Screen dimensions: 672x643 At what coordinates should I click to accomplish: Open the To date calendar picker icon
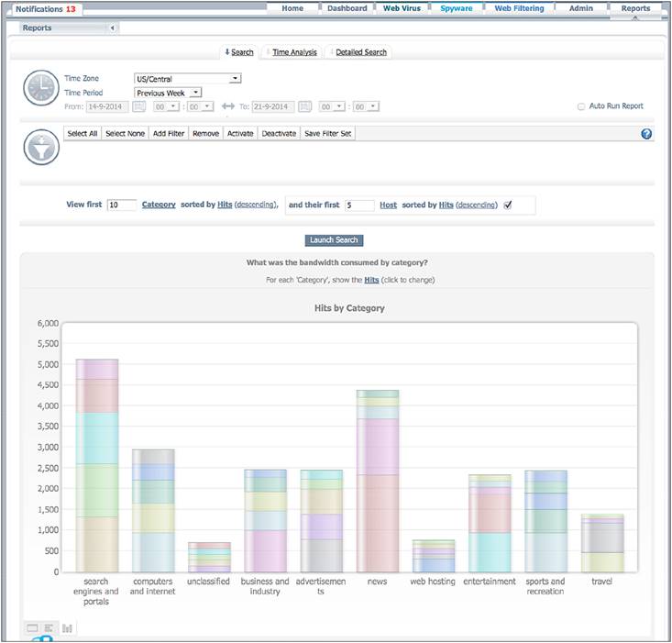(x=304, y=106)
